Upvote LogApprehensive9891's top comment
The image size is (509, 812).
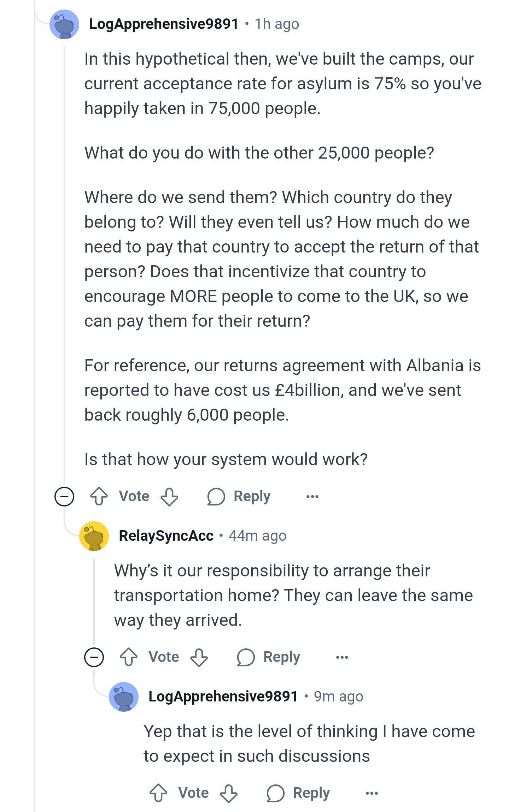point(99,496)
